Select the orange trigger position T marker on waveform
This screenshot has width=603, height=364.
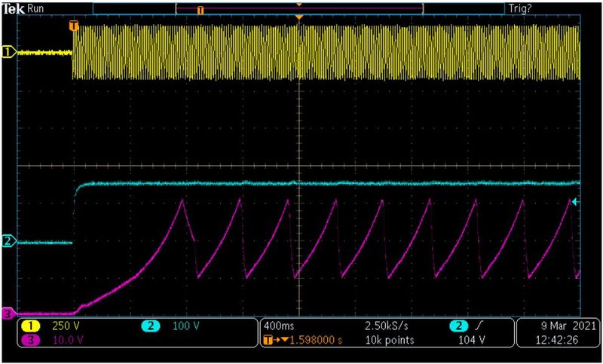point(73,26)
